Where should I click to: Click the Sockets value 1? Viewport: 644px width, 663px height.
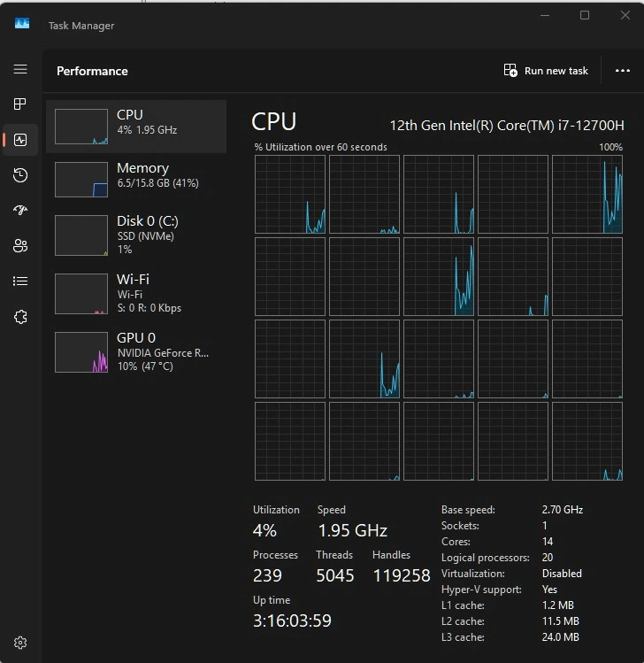click(x=545, y=526)
